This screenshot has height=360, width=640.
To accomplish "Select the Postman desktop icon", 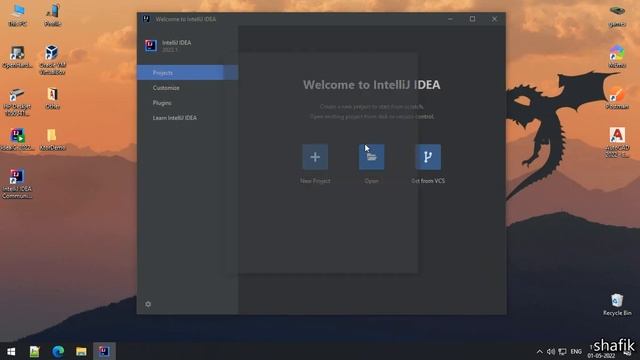I will 617,98.
